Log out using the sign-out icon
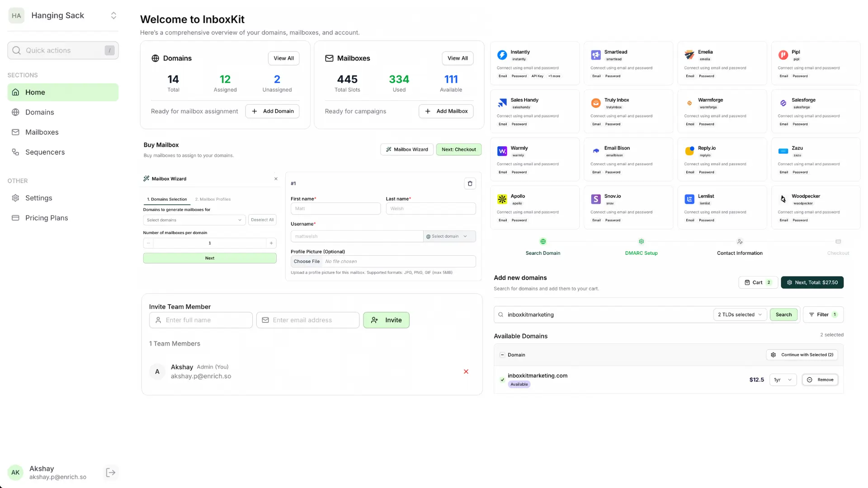 point(110,472)
